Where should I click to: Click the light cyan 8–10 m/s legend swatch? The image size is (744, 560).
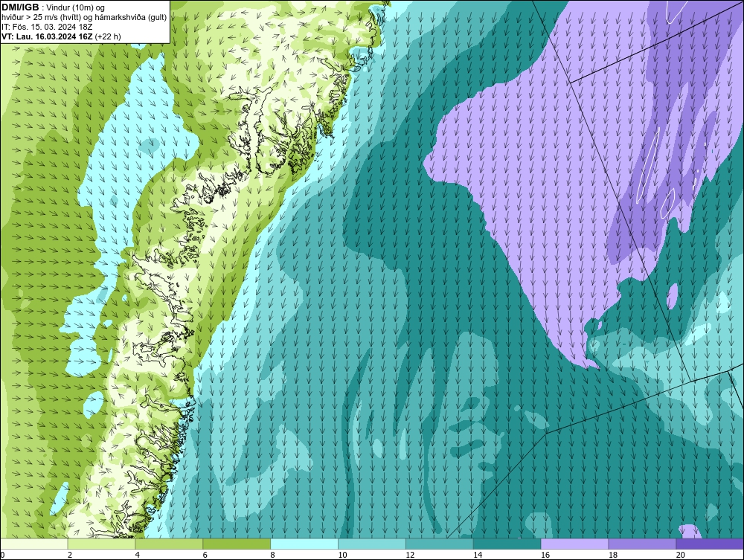[304, 544]
